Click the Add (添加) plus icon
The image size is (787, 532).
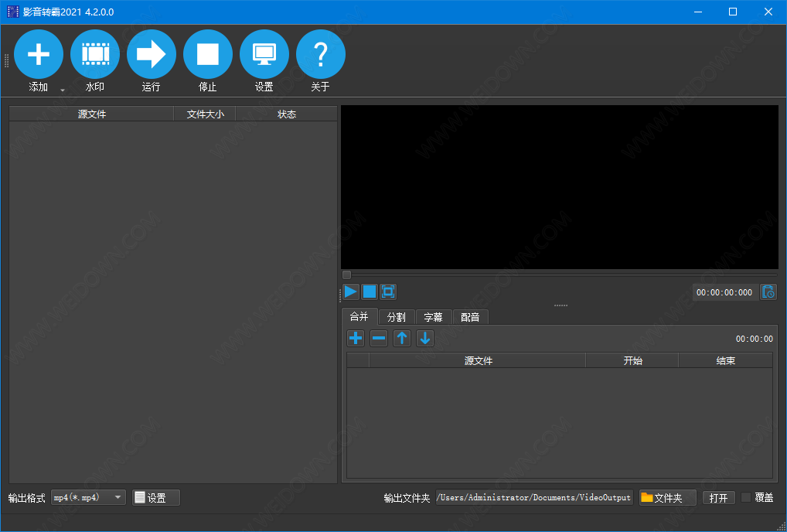(39, 54)
